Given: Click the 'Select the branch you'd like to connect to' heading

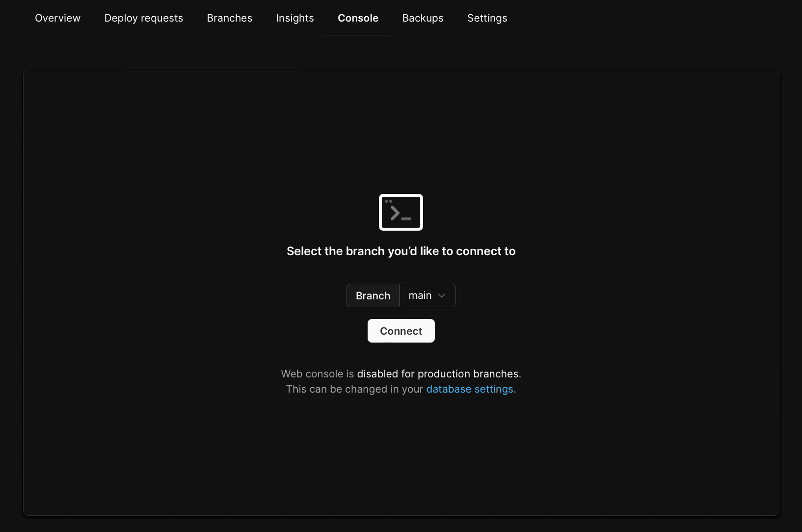Looking at the screenshot, I should [x=401, y=251].
